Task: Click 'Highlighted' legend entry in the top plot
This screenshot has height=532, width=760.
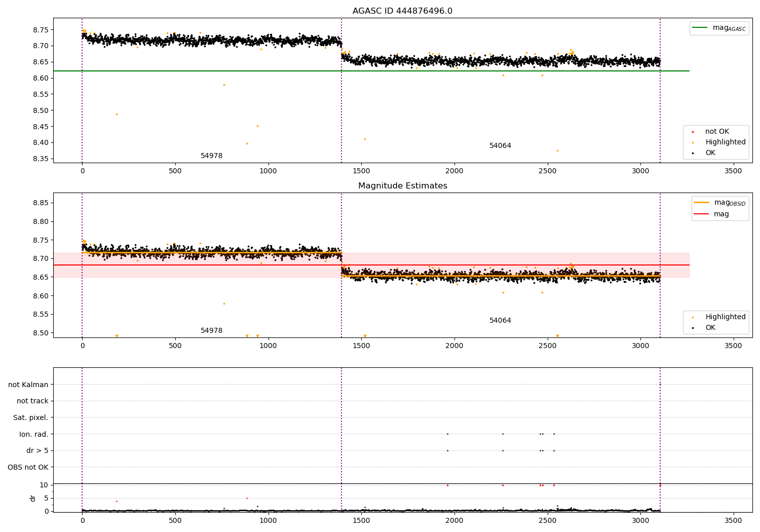Action: click(x=718, y=142)
